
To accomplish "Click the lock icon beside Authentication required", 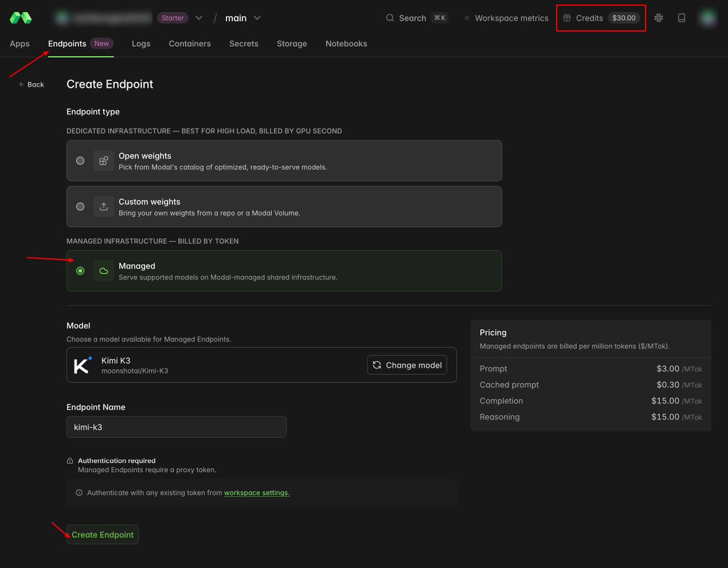I will [x=70, y=460].
